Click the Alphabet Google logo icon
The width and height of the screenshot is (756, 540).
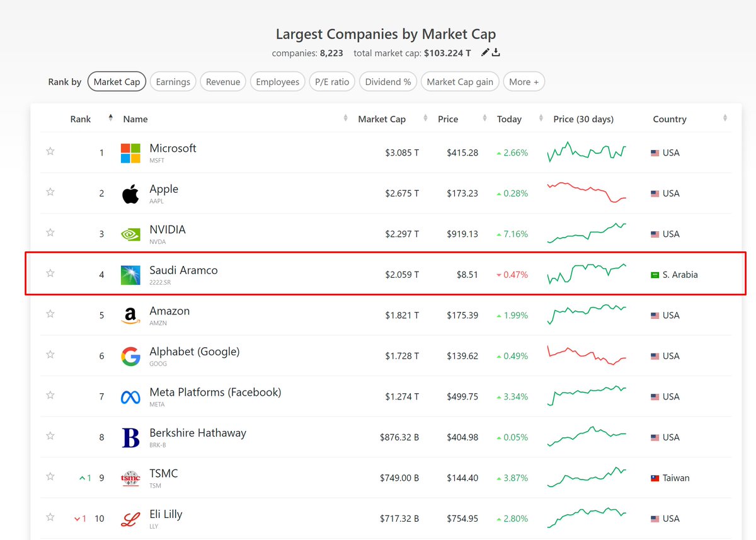[130, 356]
